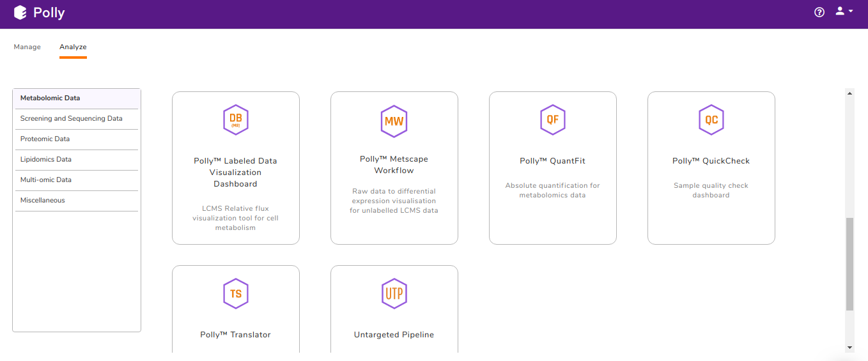Screen dimensions: 868x361
Task: Click the Polly wordmark text
Action: pos(49,13)
